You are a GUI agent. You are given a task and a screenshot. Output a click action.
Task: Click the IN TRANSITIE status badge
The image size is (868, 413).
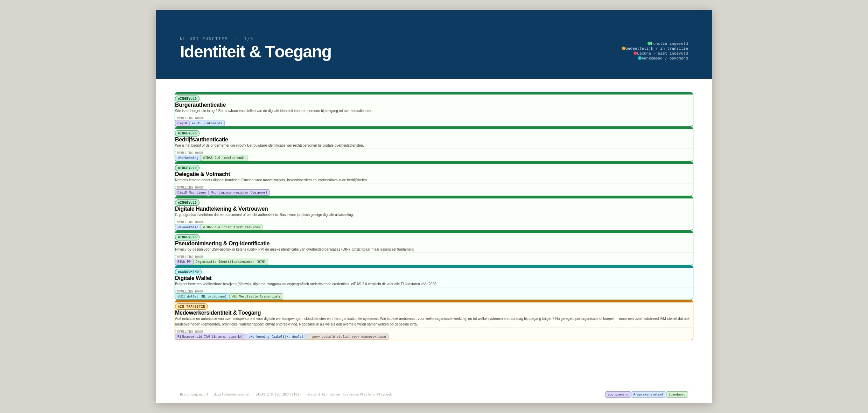[x=191, y=307]
